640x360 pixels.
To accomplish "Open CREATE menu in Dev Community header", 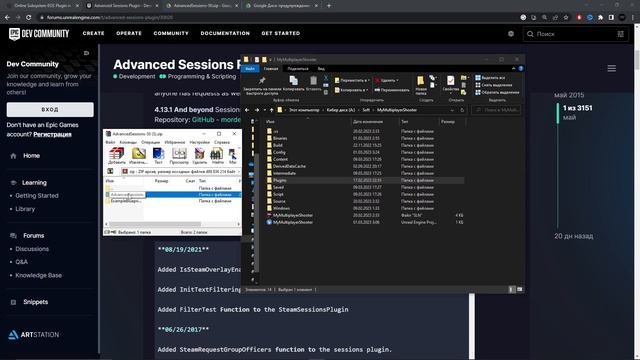I will click(x=93, y=33).
